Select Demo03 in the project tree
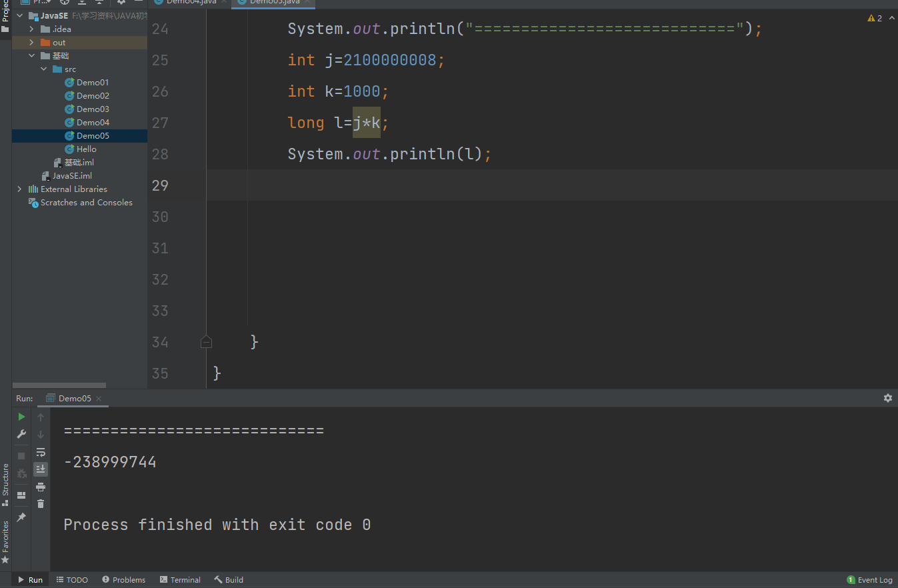 point(93,109)
